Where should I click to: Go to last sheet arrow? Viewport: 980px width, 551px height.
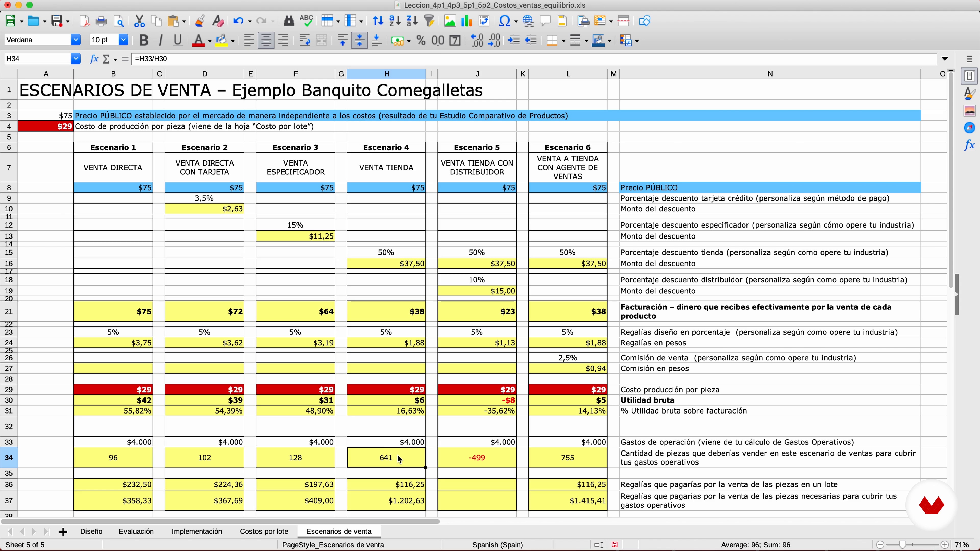(x=46, y=532)
